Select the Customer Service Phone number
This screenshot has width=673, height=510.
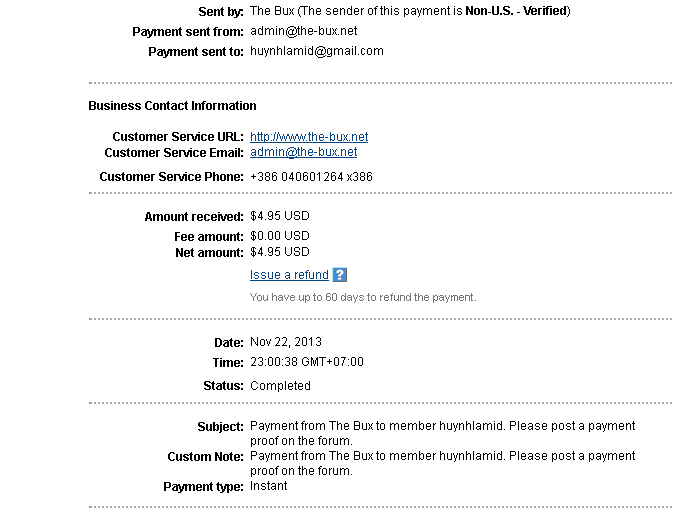click(311, 177)
